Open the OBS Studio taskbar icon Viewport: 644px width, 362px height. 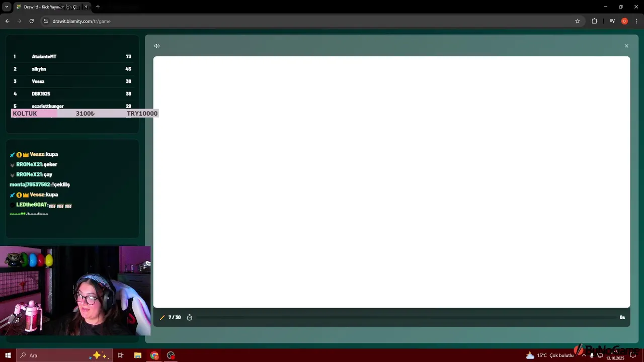(x=171, y=355)
